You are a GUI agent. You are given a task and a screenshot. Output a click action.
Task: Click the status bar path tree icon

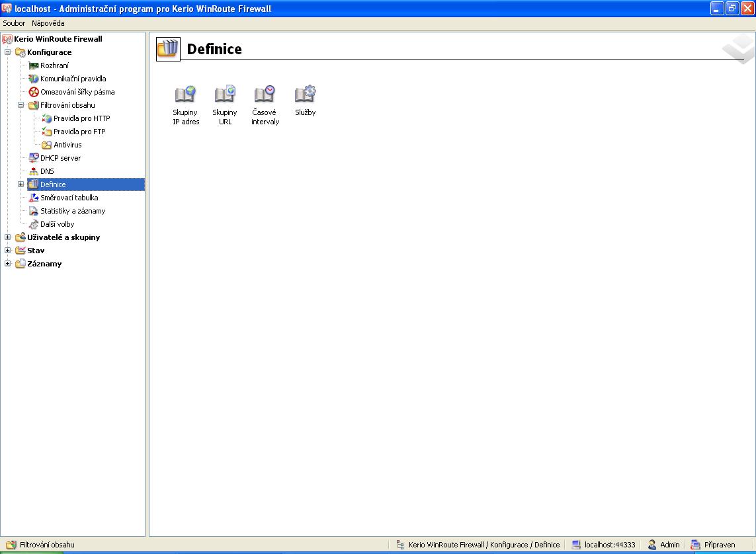pos(400,545)
